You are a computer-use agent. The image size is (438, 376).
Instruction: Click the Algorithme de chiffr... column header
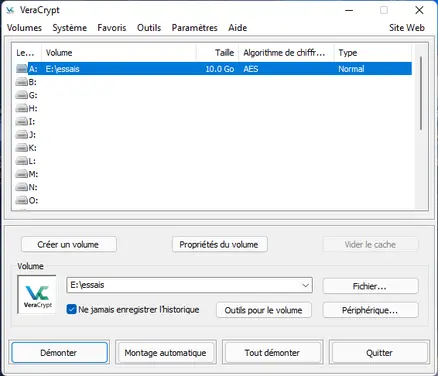coord(286,53)
